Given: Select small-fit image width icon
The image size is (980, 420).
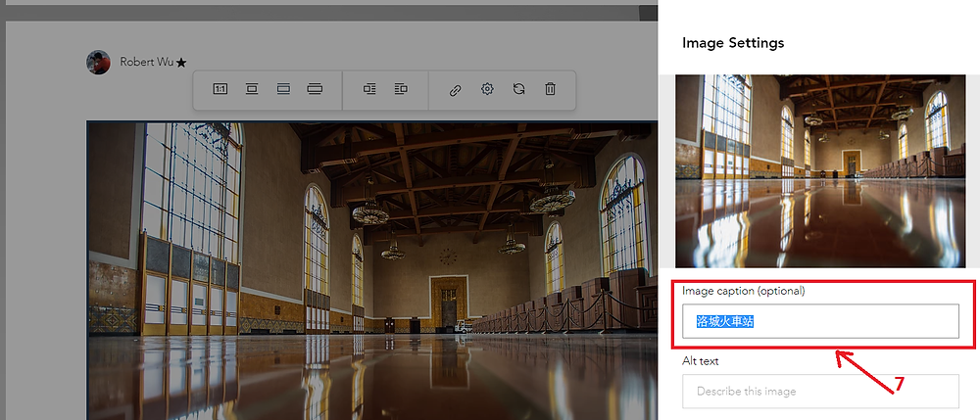Looking at the screenshot, I should 252,89.
